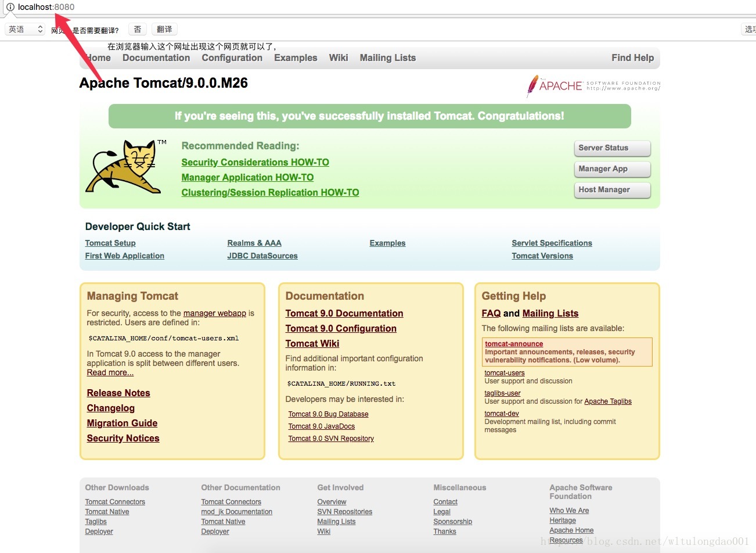Viewport: 756px width, 553px height.
Task: Open Documentation in the top navigation
Action: pyautogui.click(x=156, y=58)
